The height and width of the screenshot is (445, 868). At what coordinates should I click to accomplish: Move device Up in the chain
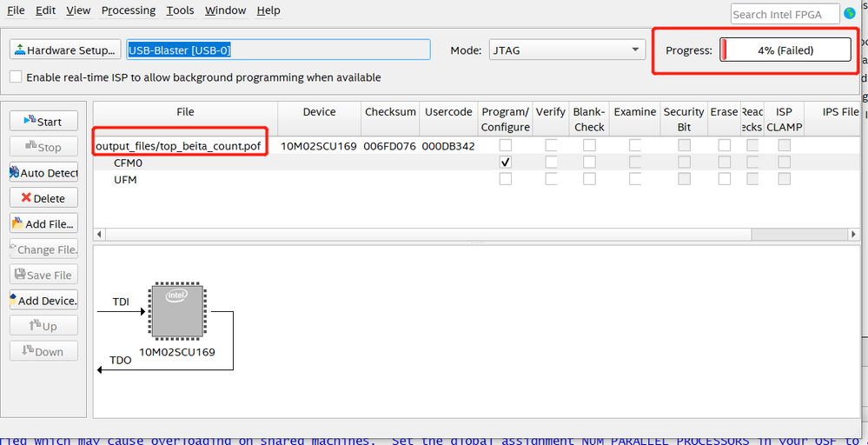[43, 326]
